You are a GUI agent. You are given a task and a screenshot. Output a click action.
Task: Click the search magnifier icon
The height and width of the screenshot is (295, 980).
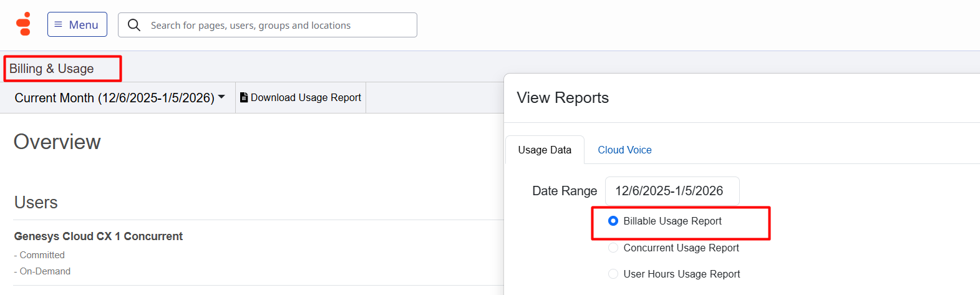(x=133, y=25)
